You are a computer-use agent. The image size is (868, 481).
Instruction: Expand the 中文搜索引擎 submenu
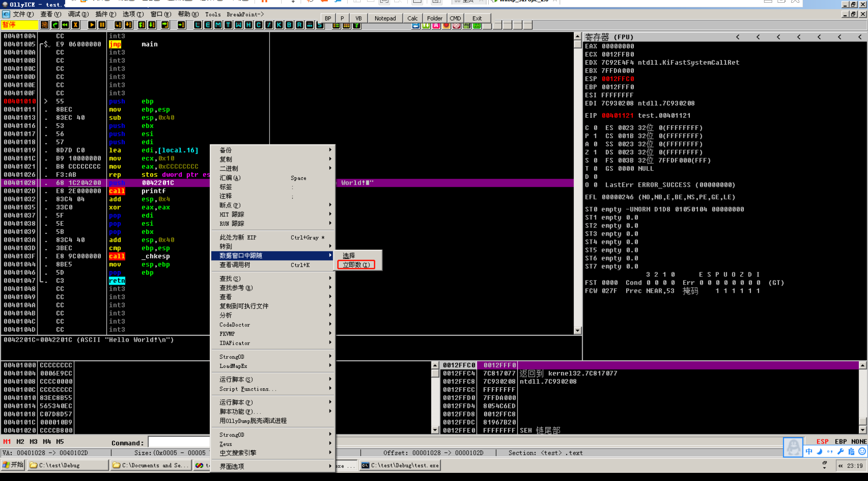tap(274, 452)
